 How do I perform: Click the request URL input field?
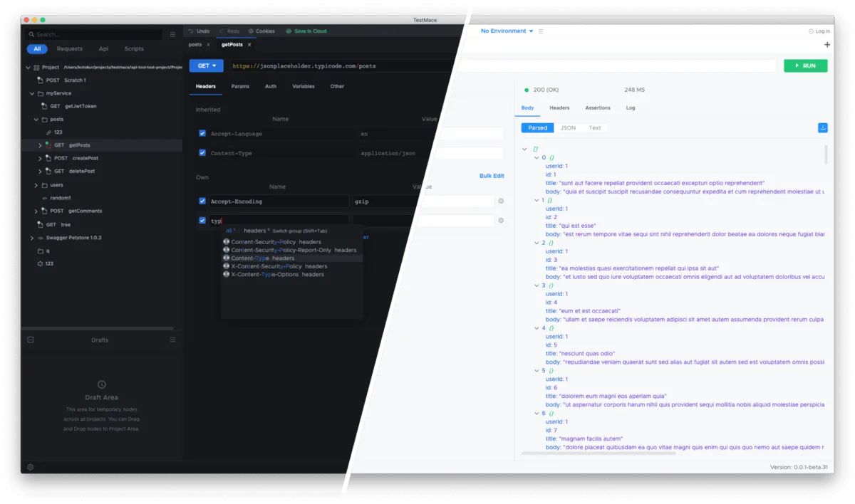point(427,65)
